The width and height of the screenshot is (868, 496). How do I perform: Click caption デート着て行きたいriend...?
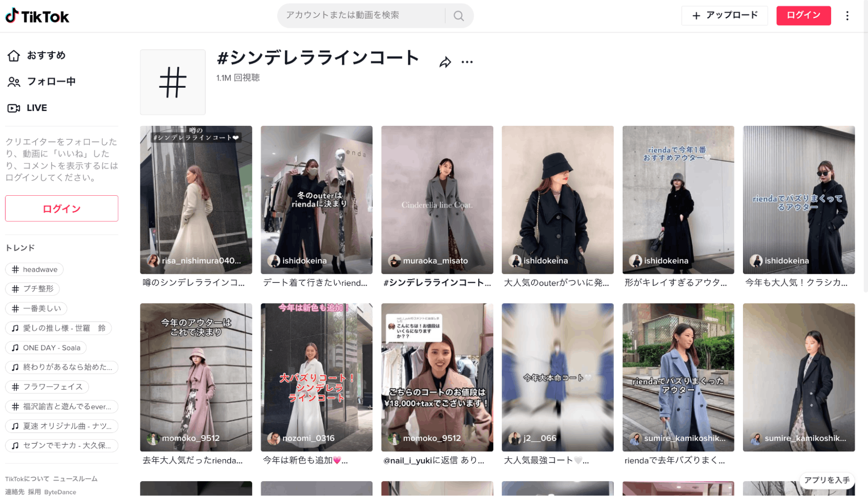(x=315, y=283)
